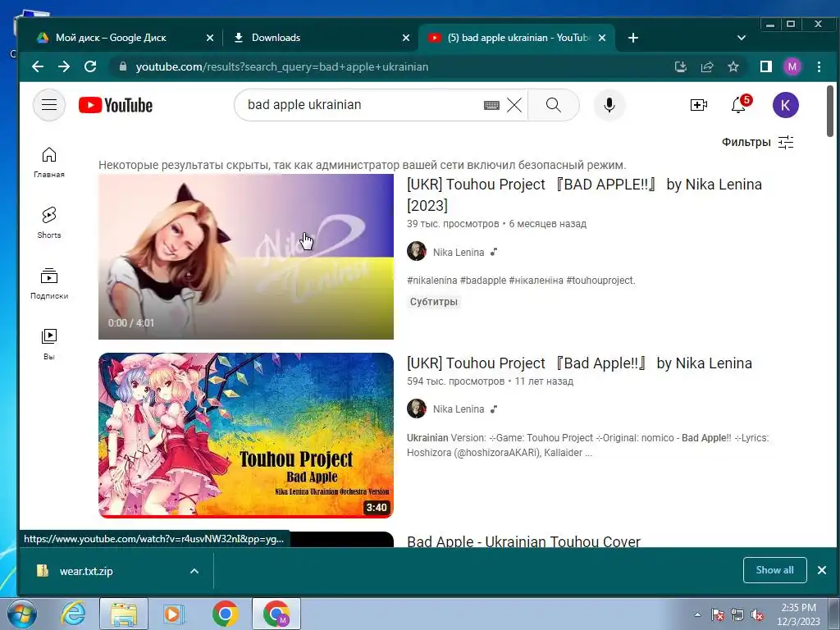Open the Chrome three-dot menu

click(x=819, y=66)
